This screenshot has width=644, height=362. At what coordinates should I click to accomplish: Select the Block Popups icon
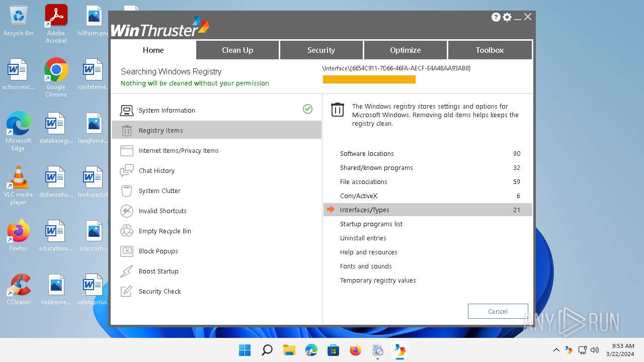(x=127, y=251)
